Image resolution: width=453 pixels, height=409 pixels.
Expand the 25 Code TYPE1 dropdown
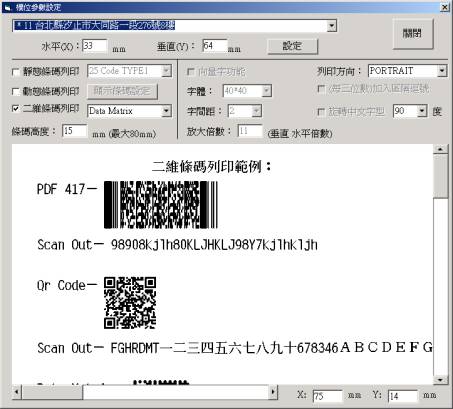[166, 71]
